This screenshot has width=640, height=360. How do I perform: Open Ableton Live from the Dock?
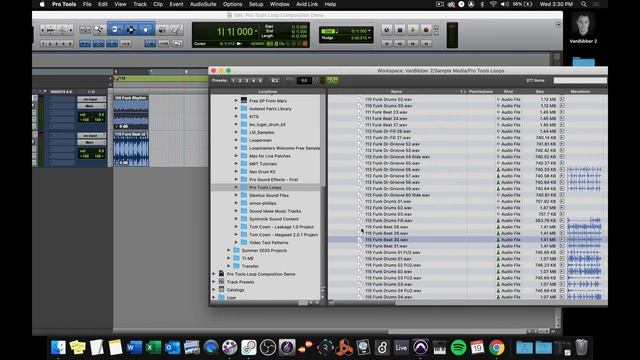pyautogui.click(x=401, y=347)
